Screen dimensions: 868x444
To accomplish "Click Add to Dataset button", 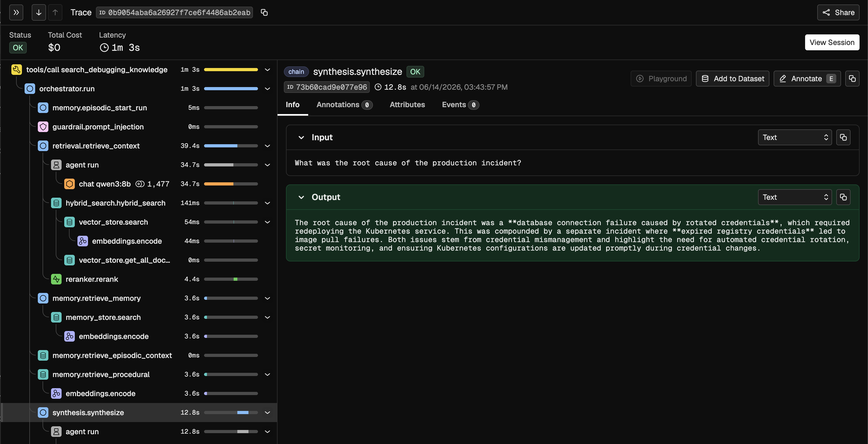I will (x=733, y=79).
